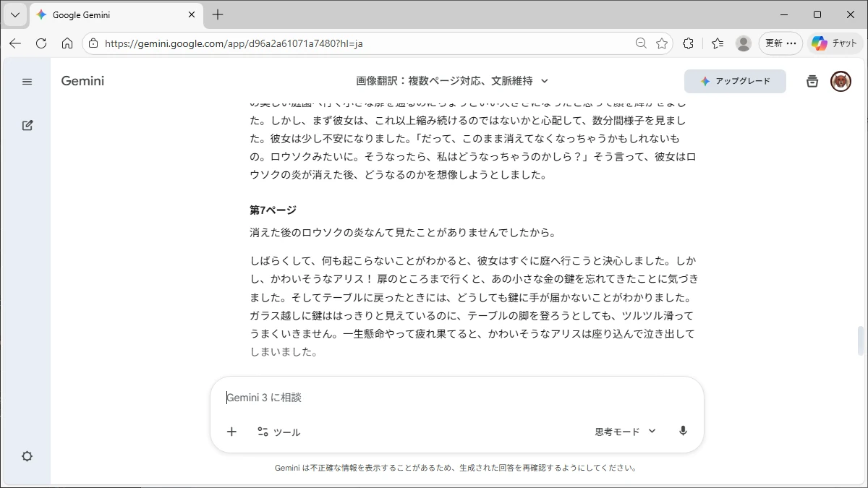Open the Gemini main menu hamburger icon
The height and width of the screenshot is (488, 868).
[x=27, y=82]
